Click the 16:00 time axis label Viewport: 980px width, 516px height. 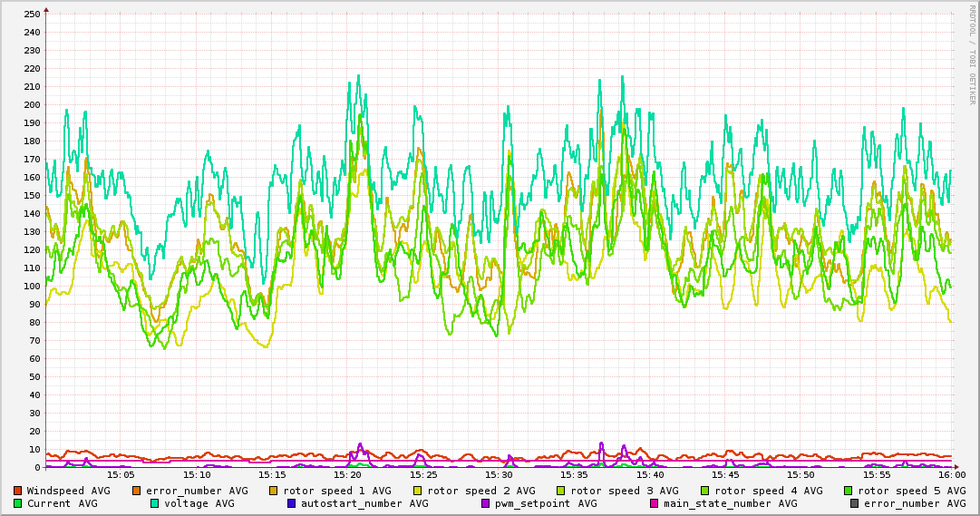pos(953,475)
